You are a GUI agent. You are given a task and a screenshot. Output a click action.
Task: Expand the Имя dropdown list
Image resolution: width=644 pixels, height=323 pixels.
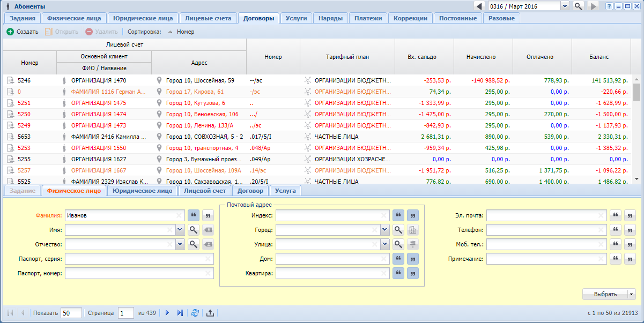[x=180, y=230]
